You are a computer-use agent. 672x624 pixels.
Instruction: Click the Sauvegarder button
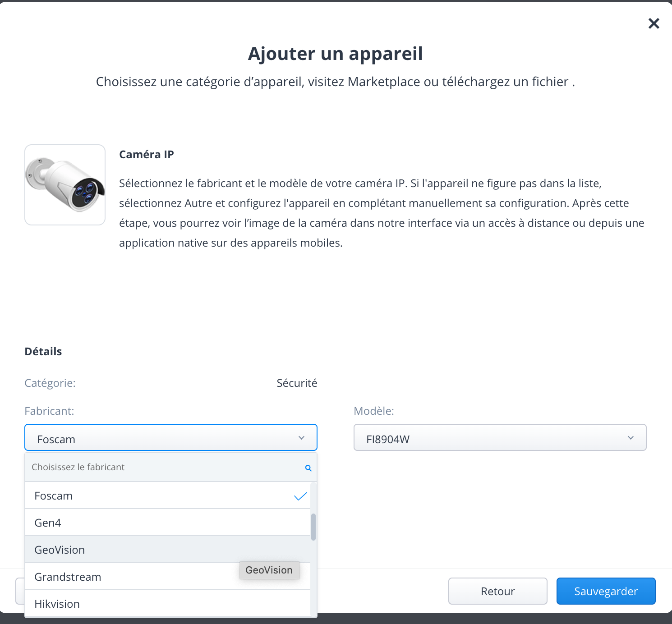point(606,591)
